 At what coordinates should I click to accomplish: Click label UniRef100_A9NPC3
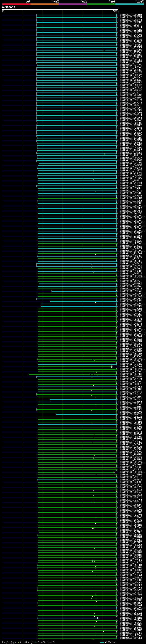(x=131, y=256)
